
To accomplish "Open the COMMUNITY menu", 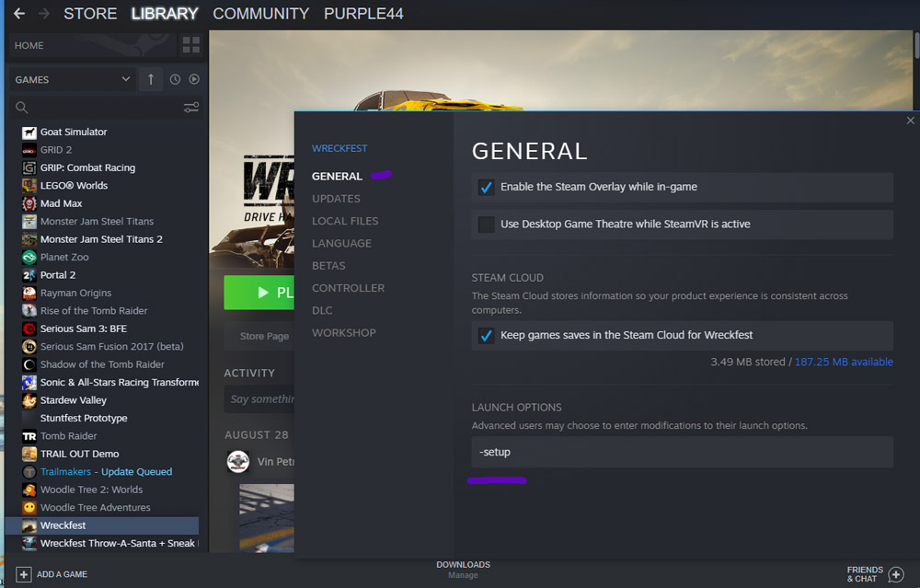I will point(260,14).
